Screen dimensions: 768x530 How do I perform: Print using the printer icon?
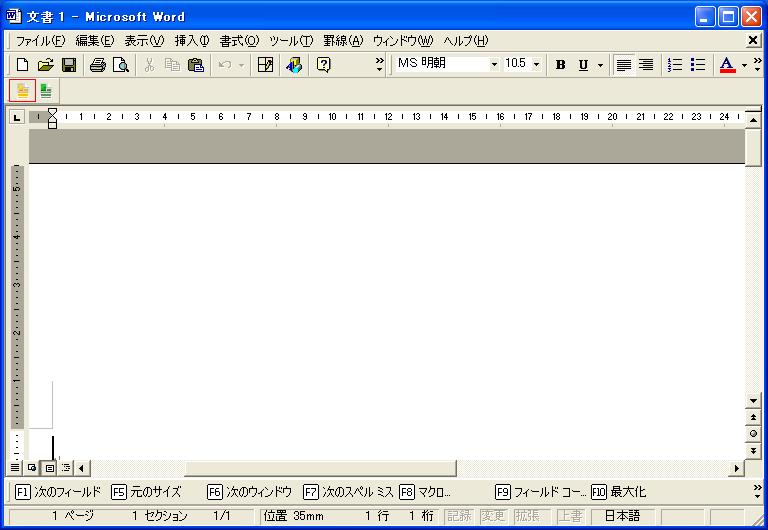tap(98, 65)
